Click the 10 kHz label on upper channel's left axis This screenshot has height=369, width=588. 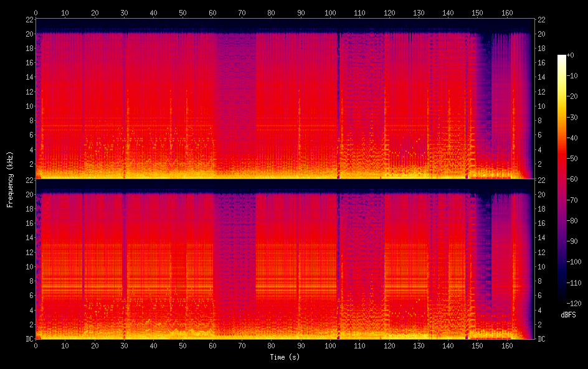(x=27, y=106)
